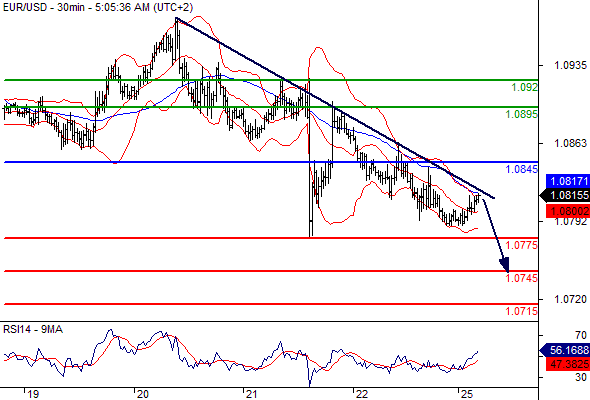This screenshot has height=400, width=590.
Task: Select the 1.0895 green resistance label
Action: (522, 114)
